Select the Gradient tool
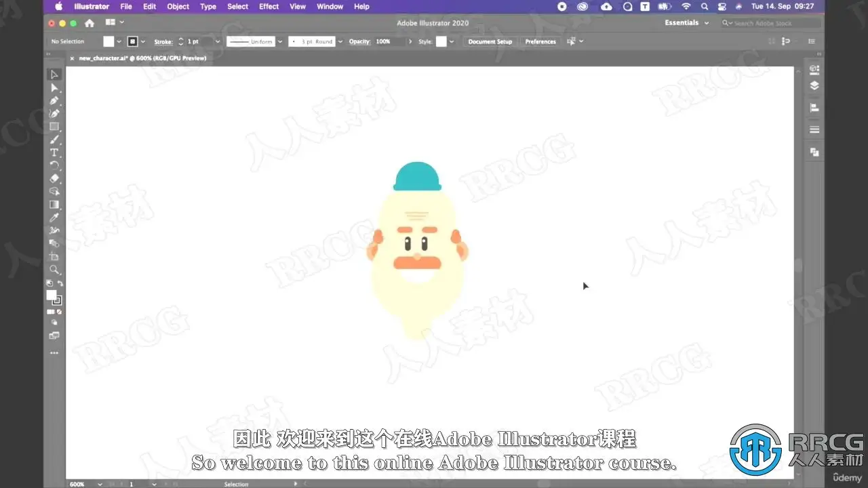 point(54,205)
